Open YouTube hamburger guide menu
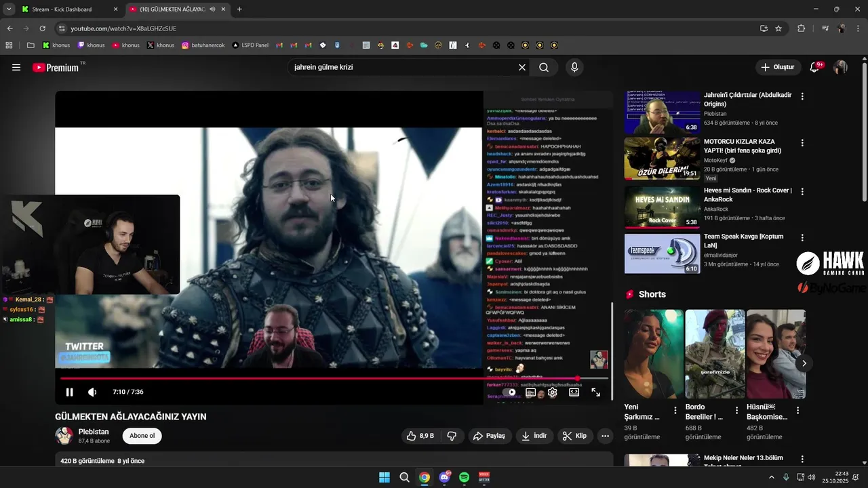This screenshot has height=488, width=868. coord(16,67)
